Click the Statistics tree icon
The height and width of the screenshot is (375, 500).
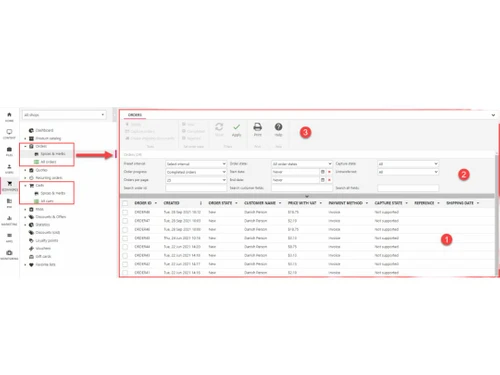point(31,225)
